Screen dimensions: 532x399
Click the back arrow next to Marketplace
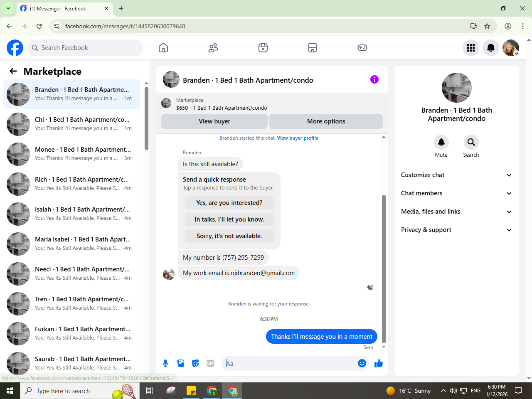(x=13, y=71)
